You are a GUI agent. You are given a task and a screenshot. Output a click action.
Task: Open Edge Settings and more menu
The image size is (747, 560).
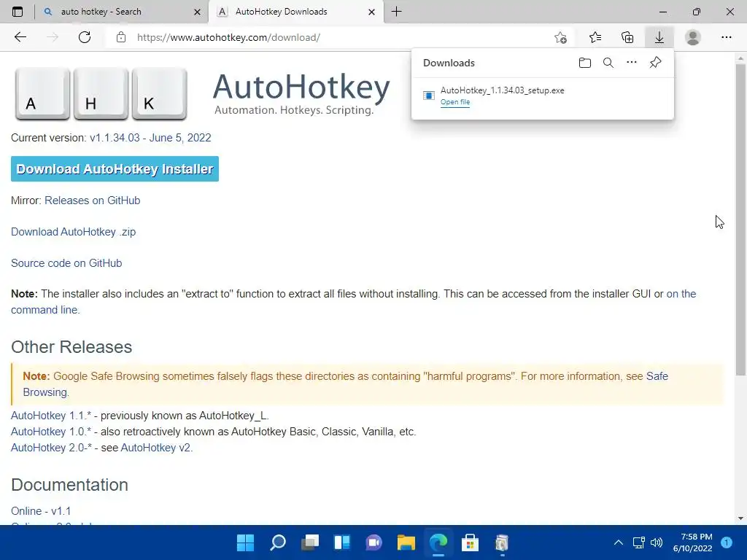pos(726,37)
